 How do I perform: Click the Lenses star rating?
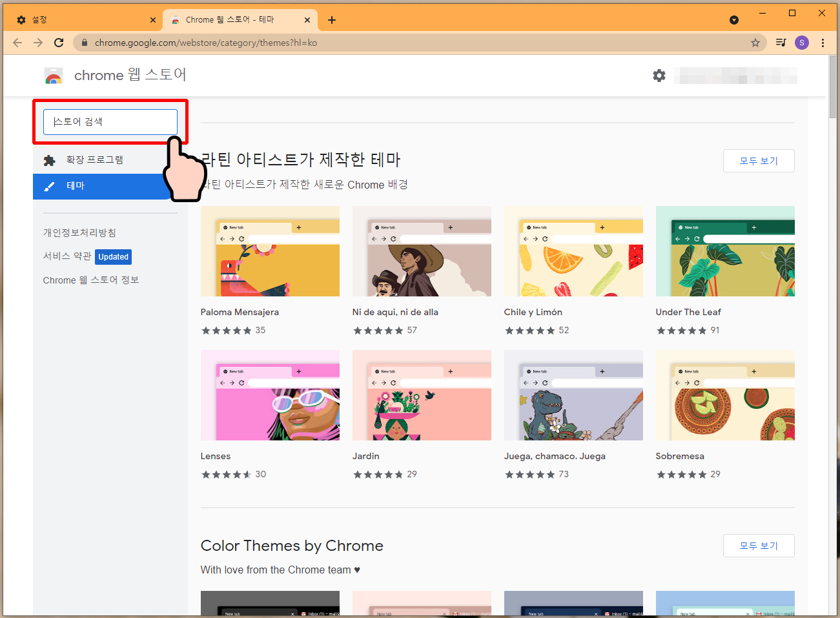coord(226,475)
